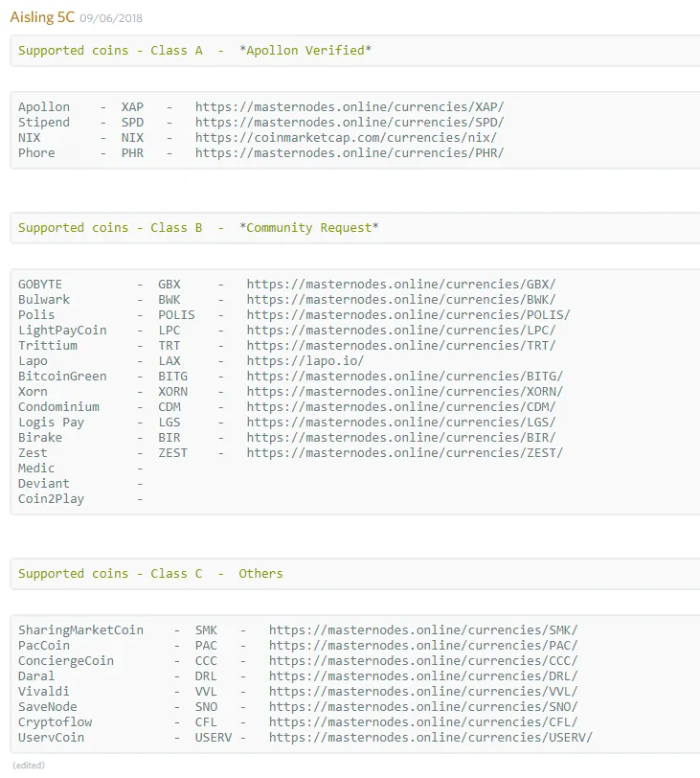Open the POLIS currencies link

pyautogui.click(x=409, y=314)
